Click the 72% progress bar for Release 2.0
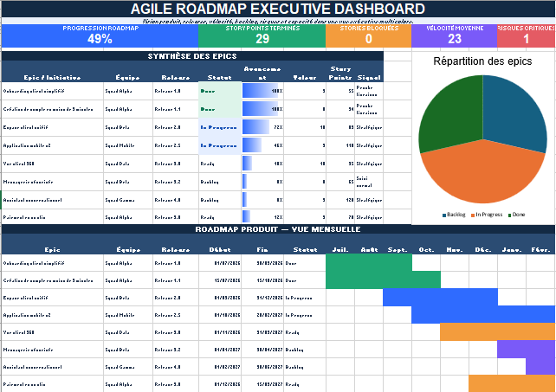The width and height of the screenshot is (556, 392). point(255,127)
